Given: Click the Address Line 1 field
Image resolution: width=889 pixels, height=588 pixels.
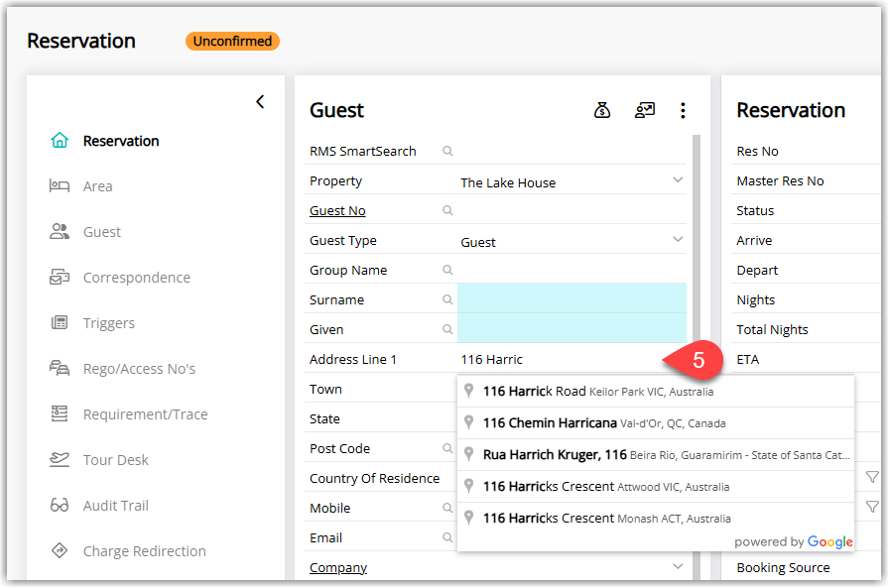Looking at the screenshot, I should point(571,359).
